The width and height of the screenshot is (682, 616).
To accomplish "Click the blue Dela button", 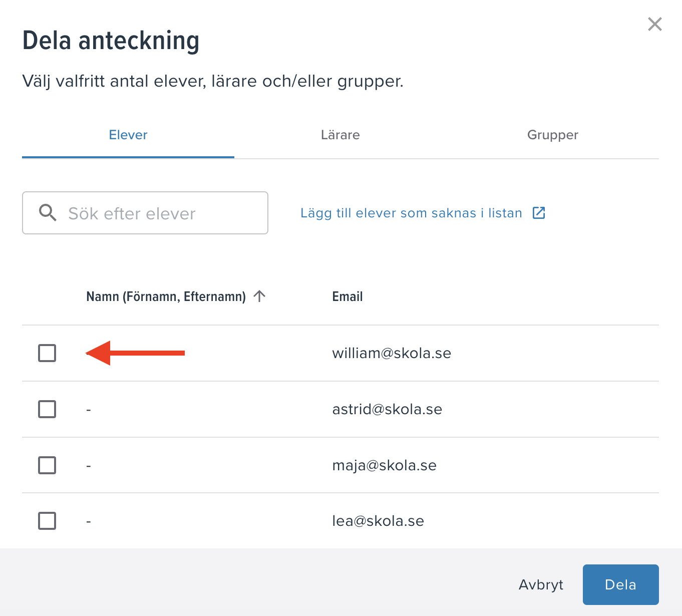I will pyautogui.click(x=621, y=584).
